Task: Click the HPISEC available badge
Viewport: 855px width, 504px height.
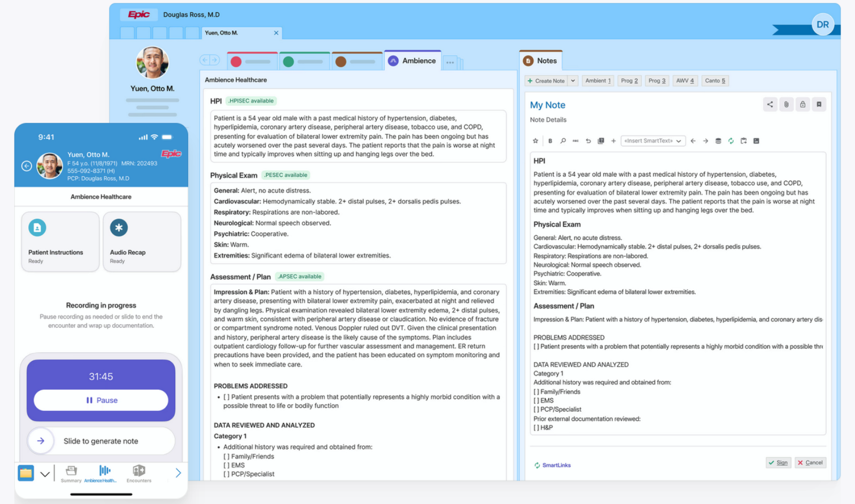Action: (251, 101)
